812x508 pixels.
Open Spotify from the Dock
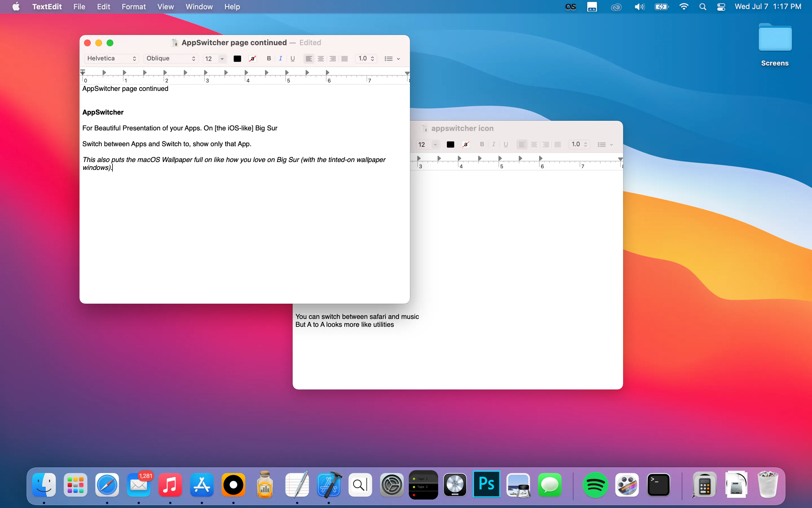(x=595, y=485)
